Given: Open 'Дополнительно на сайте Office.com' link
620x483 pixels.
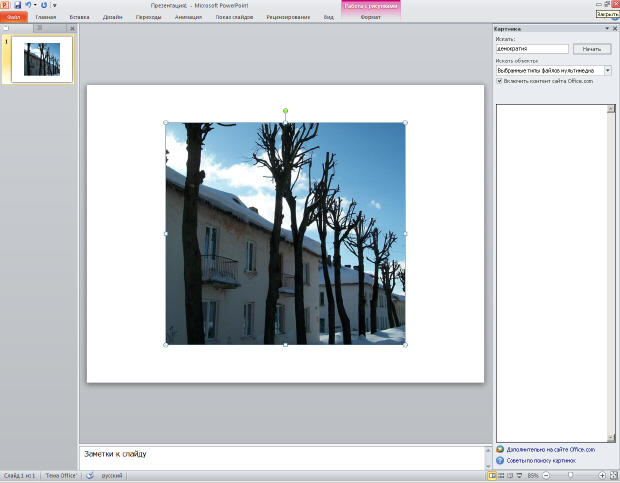Looking at the screenshot, I should tap(550, 450).
